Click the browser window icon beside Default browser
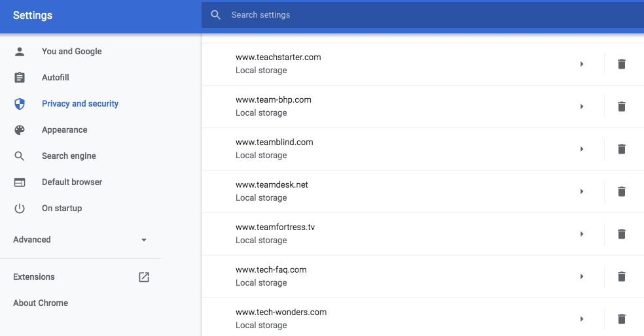 [x=19, y=182]
